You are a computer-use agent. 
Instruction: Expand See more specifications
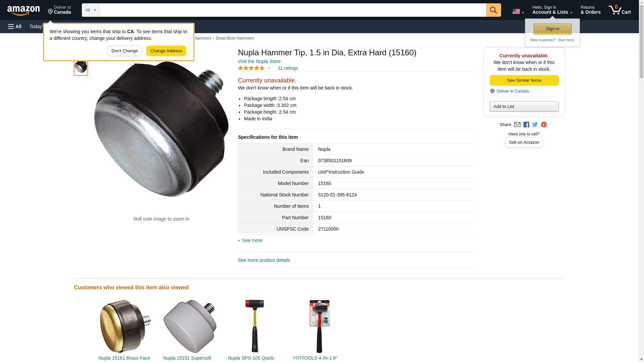tap(250, 240)
